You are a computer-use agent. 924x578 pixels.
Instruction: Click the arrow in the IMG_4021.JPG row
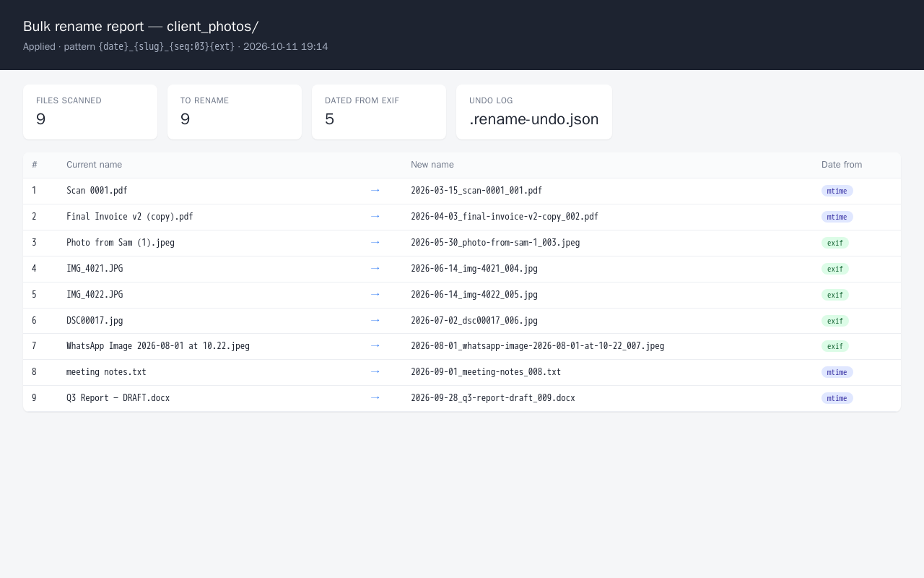point(375,269)
